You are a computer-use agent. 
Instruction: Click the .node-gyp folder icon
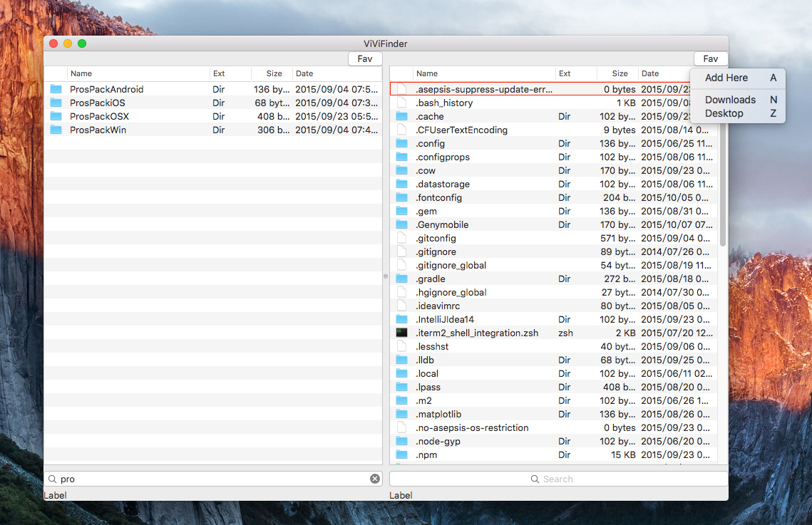(x=402, y=441)
